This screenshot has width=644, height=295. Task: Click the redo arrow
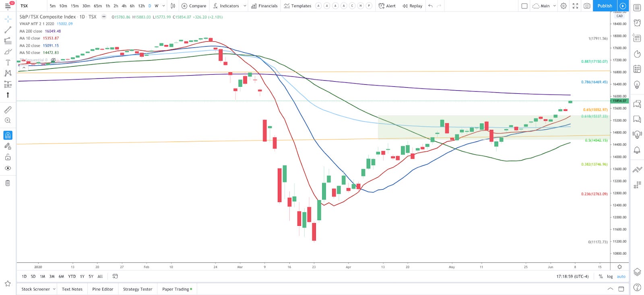point(439,6)
